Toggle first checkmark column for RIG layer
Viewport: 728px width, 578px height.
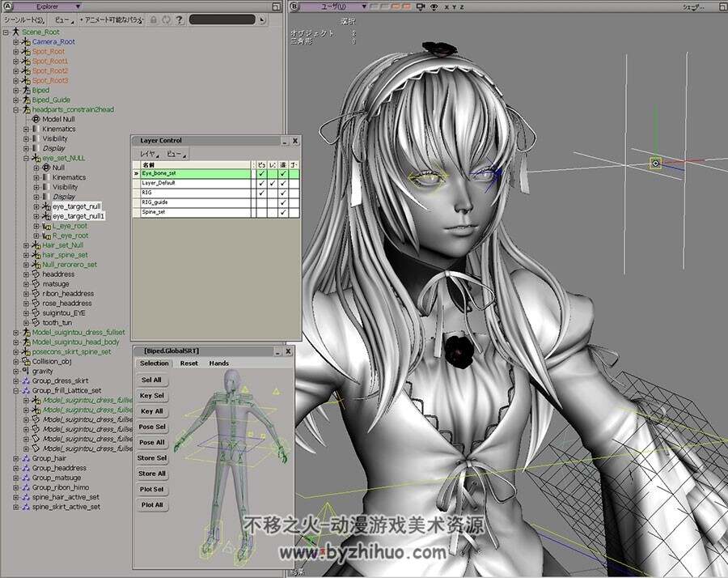click(261, 193)
